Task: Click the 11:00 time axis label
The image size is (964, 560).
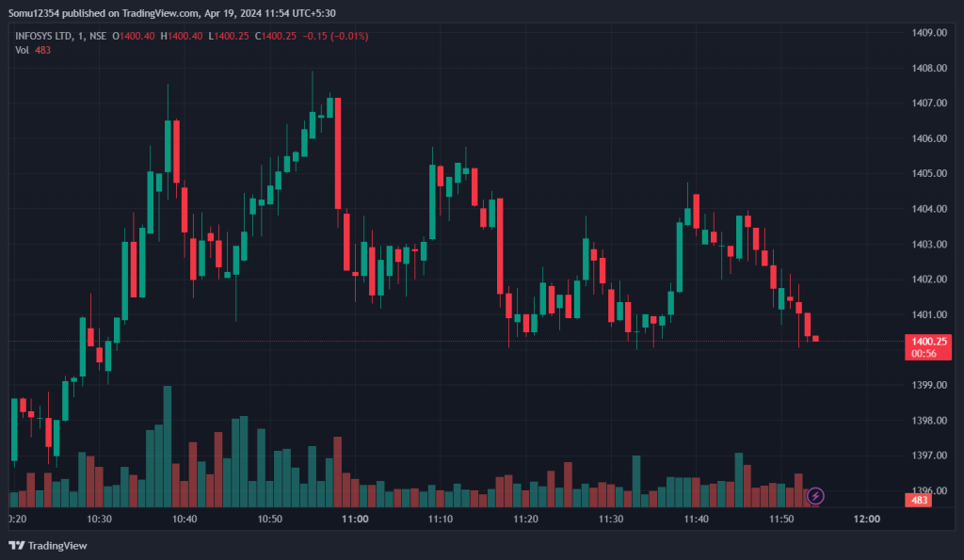Action: [355, 520]
